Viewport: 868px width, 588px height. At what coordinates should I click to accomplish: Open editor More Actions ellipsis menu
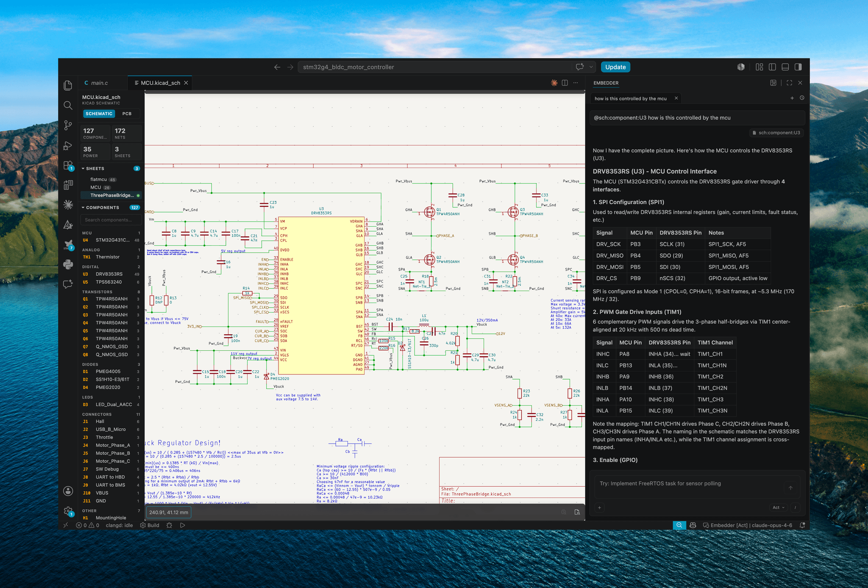576,83
